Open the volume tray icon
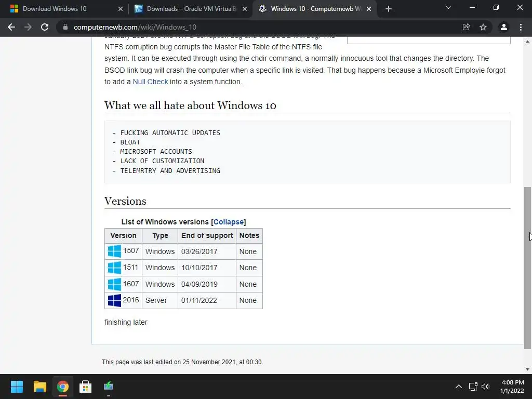This screenshot has height=399, width=532. (x=486, y=387)
